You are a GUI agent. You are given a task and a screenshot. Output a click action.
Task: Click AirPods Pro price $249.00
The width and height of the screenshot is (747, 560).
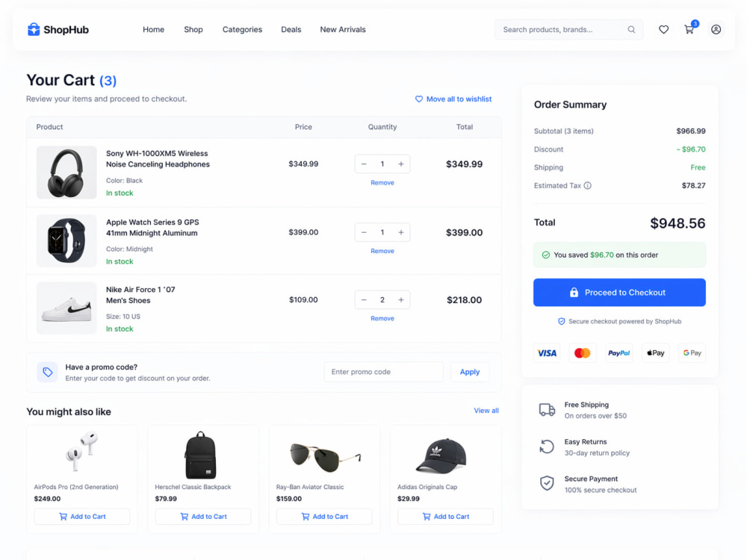click(x=47, y=499)
